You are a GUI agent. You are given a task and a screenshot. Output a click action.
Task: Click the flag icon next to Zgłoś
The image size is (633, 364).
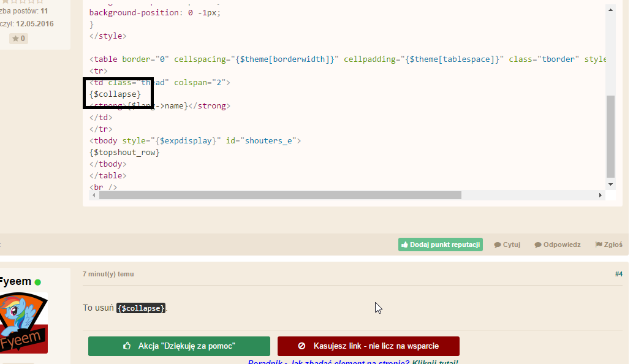point(599,245)
